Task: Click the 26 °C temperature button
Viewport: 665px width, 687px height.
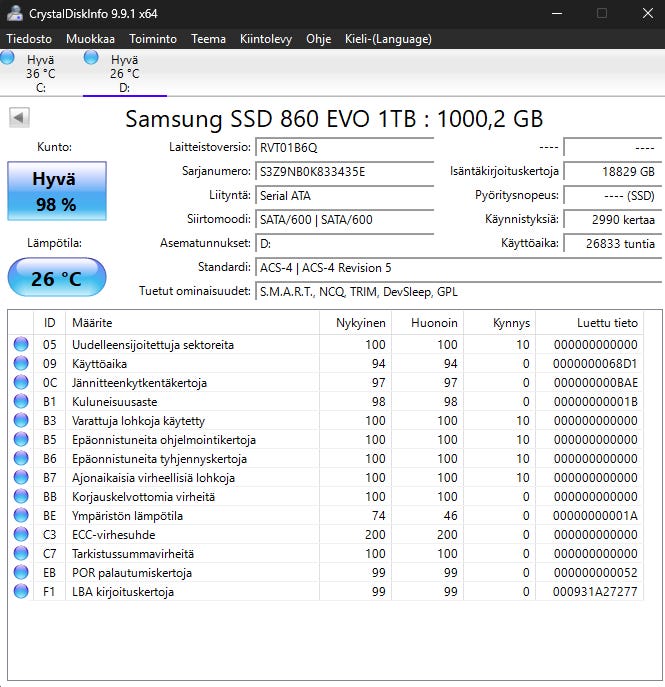Action: click(x=57, y=277)
